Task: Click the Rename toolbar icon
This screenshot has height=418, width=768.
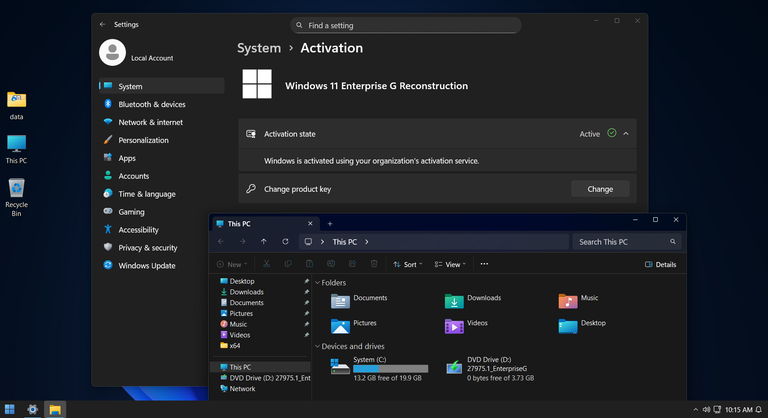Action: (x=331, y=264)
